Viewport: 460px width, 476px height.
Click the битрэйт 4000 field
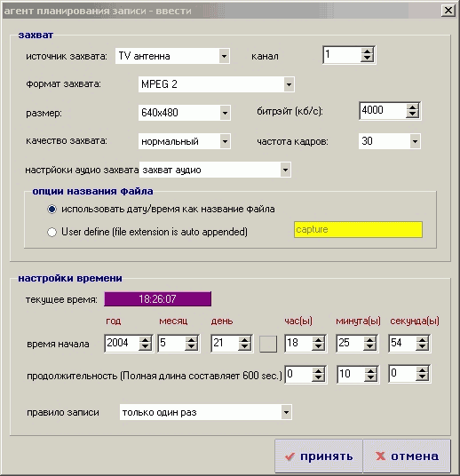[x=383, y=110]
